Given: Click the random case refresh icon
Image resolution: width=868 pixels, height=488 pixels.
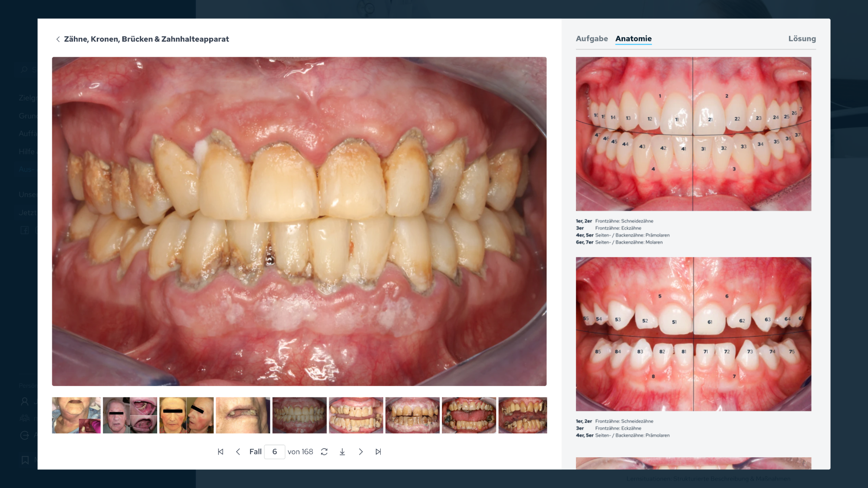Looking at the screenshot, I should [324, 452].
